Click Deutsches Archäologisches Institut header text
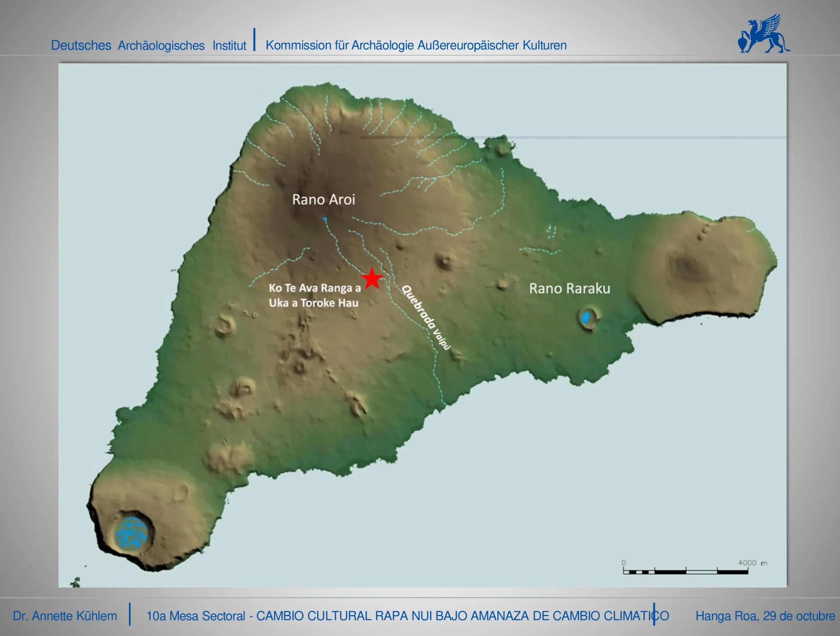 click(149, 45)
